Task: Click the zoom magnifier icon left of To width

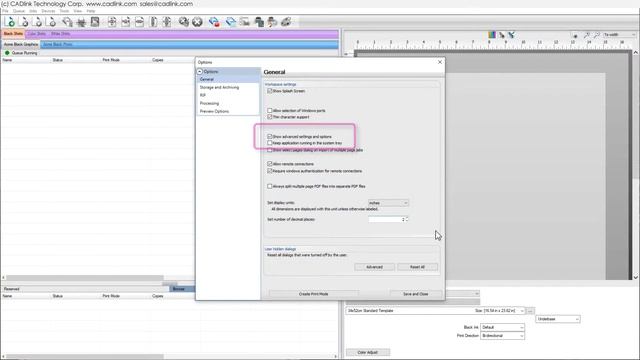Action: (597, 35)
